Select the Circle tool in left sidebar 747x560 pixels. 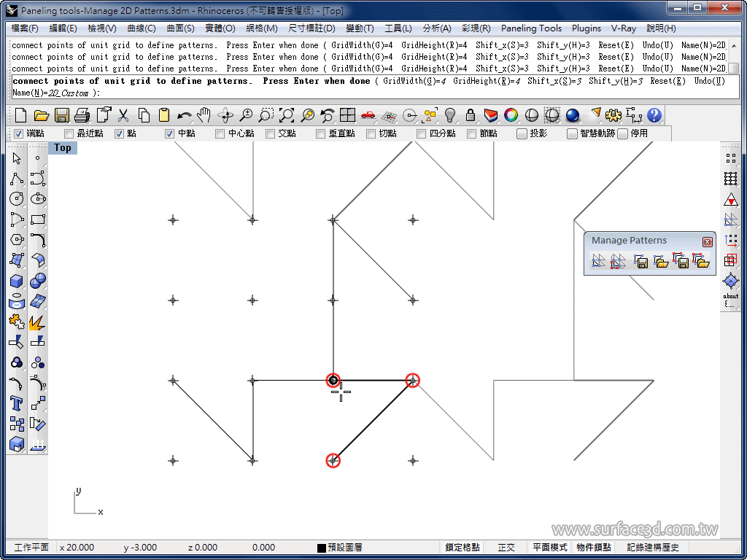(x=17, y=198)
